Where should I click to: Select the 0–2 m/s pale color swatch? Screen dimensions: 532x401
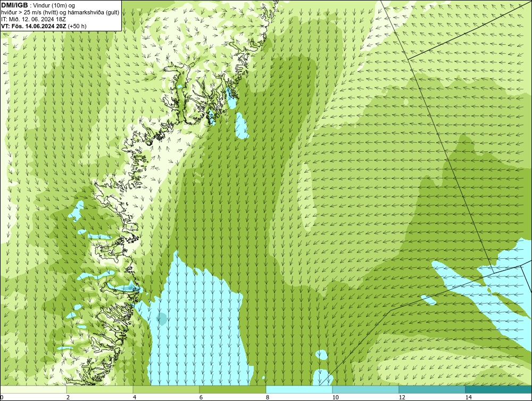[x=33, y=389]
